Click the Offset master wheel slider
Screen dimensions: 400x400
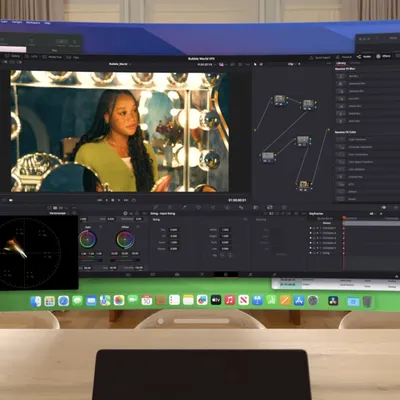(125, 260)
